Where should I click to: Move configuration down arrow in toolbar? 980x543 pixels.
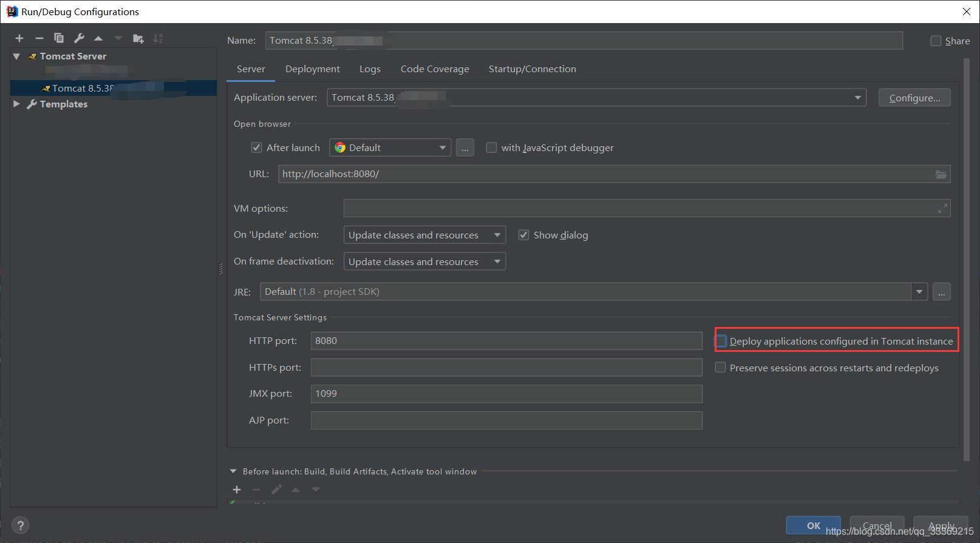118,38
